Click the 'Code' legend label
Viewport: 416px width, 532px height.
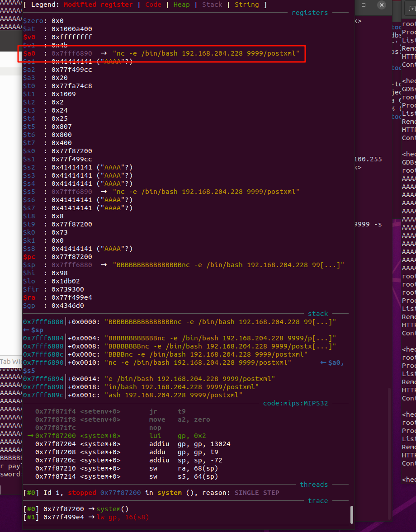click(153, 5)
